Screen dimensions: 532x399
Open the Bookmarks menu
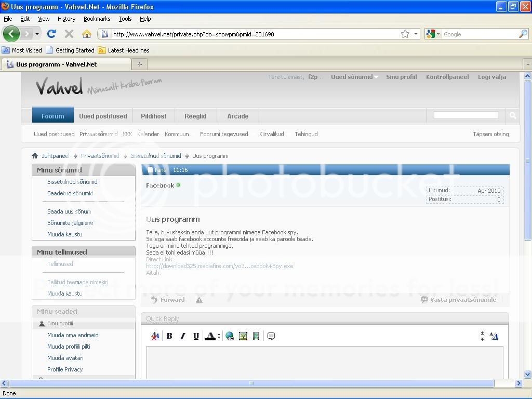(97, 19)
